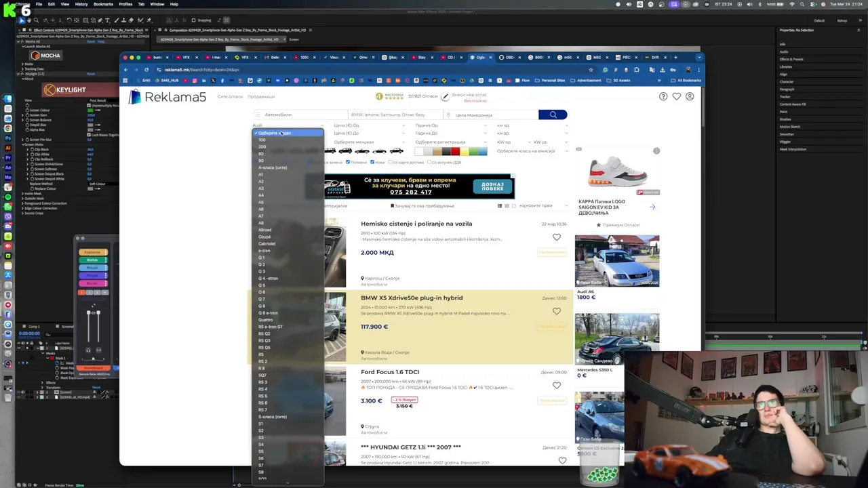Toggle the Нови checkbox
The image size is (868, 488).
(372, 162)
